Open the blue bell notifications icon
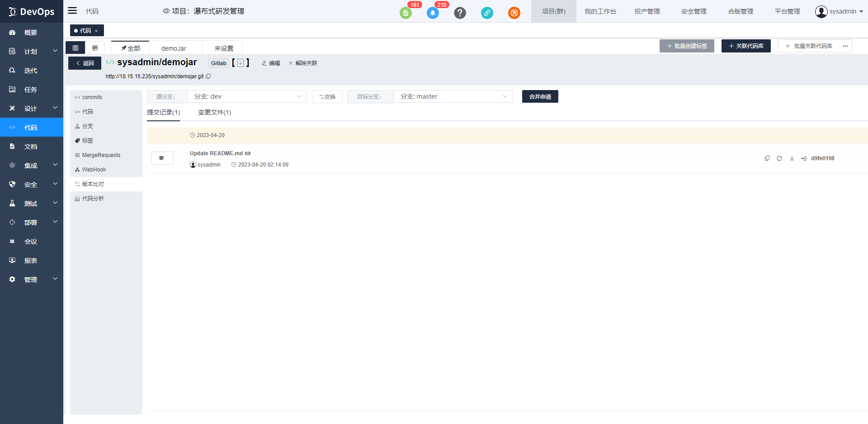Screen dimensions: 868x424 pyautogui.click(x=433, y=13)
